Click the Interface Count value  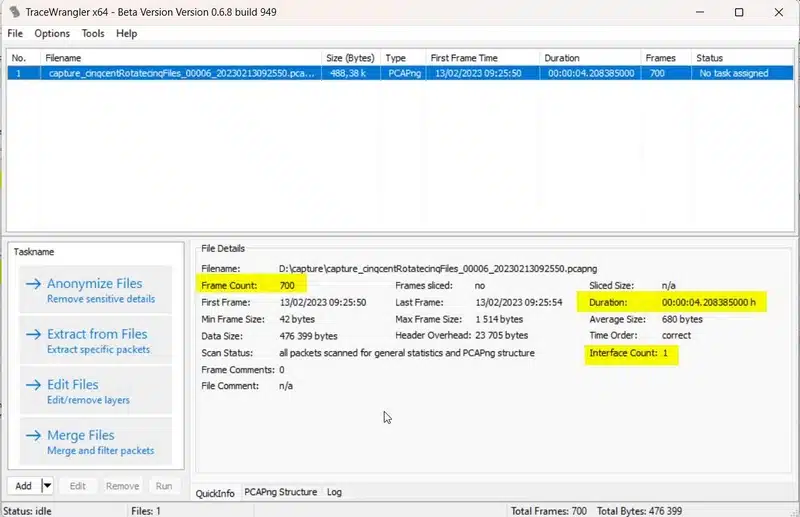665,353
